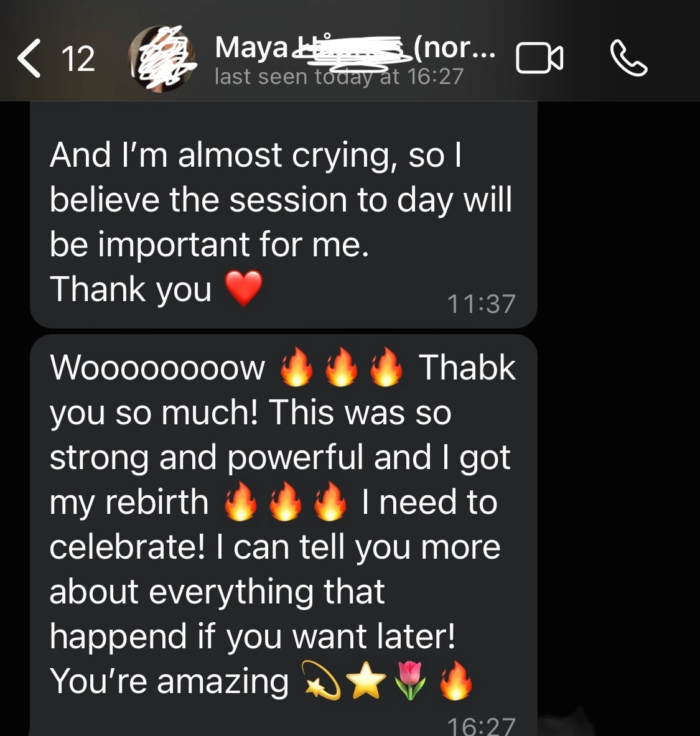
Task: Open contact info via Maya's name
Action: (355, 48)
